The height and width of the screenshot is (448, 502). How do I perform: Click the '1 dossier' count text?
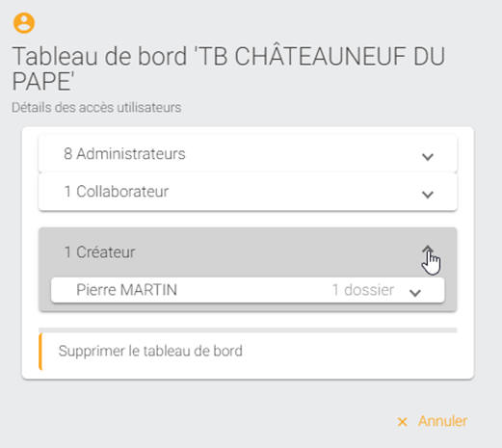(363, 290)
